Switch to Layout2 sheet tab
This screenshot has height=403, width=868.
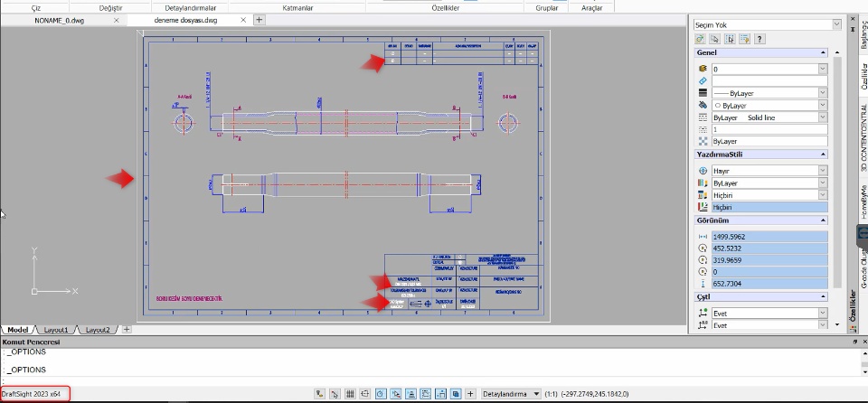[98, 330]
